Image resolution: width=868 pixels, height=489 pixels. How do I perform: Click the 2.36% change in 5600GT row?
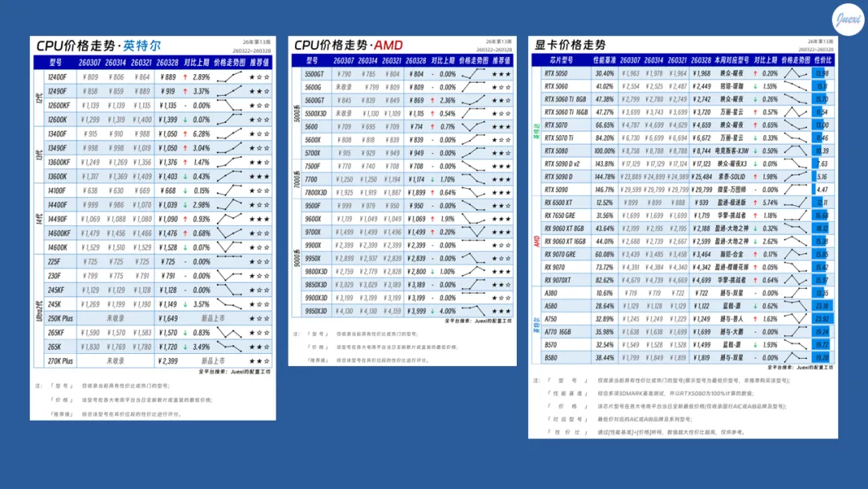click(448, 101)
